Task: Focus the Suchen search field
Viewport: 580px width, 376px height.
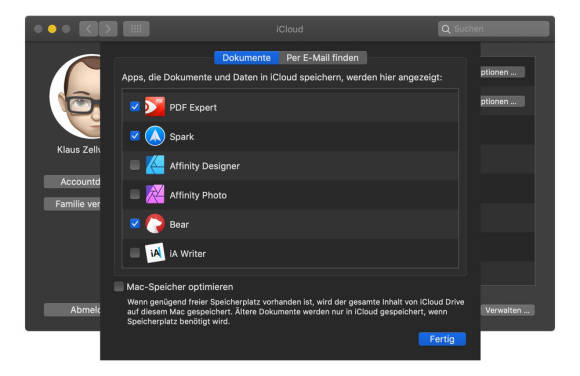Action: click(x=493, y=29)
